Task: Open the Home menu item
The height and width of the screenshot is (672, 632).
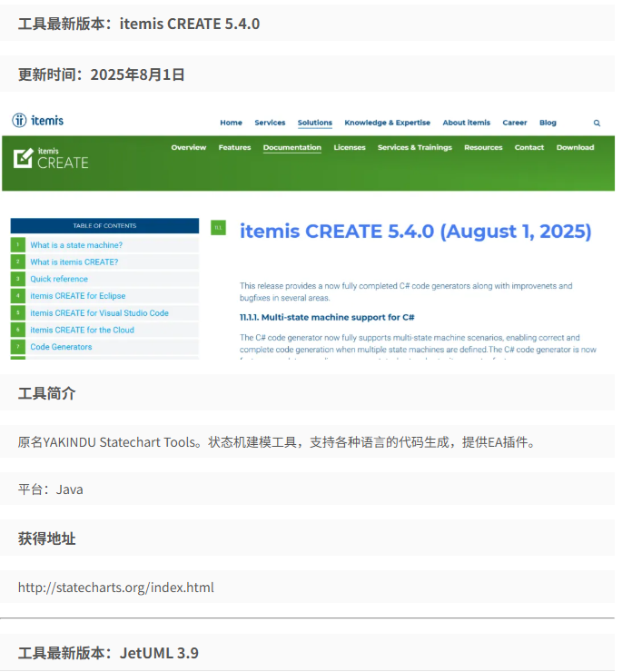Action: tap(231, 123)
